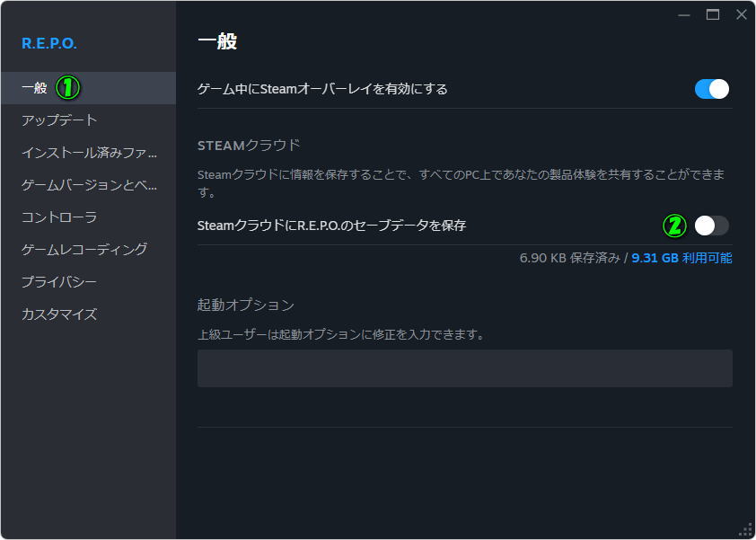Click the 6.90 KB 保存済み text

(x=570, y=258)
